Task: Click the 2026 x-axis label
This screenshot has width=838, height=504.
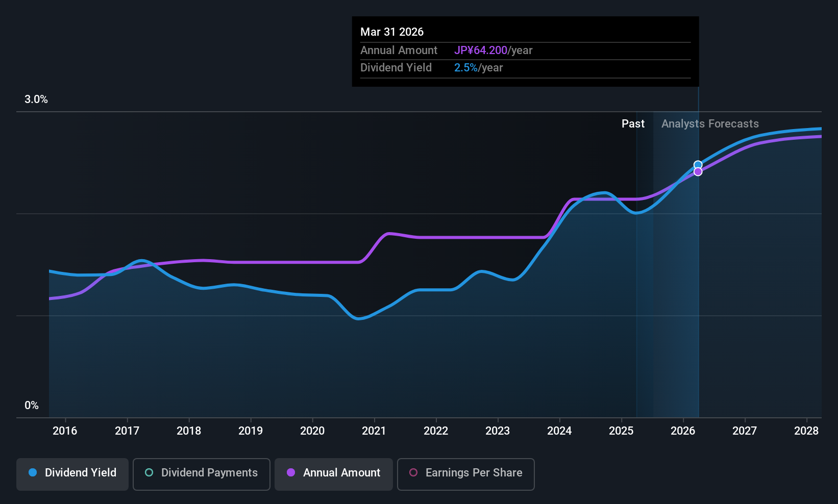Action: point(683,431)
